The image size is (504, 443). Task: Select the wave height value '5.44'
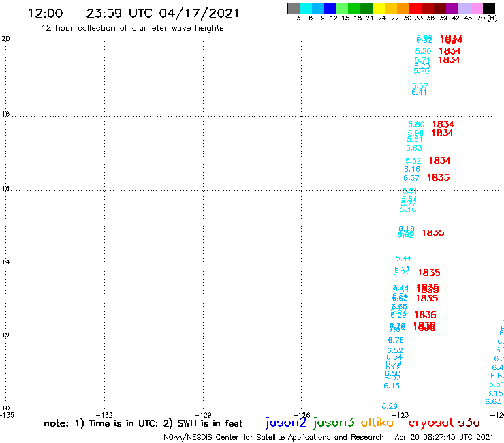click(x=403, y=258)
